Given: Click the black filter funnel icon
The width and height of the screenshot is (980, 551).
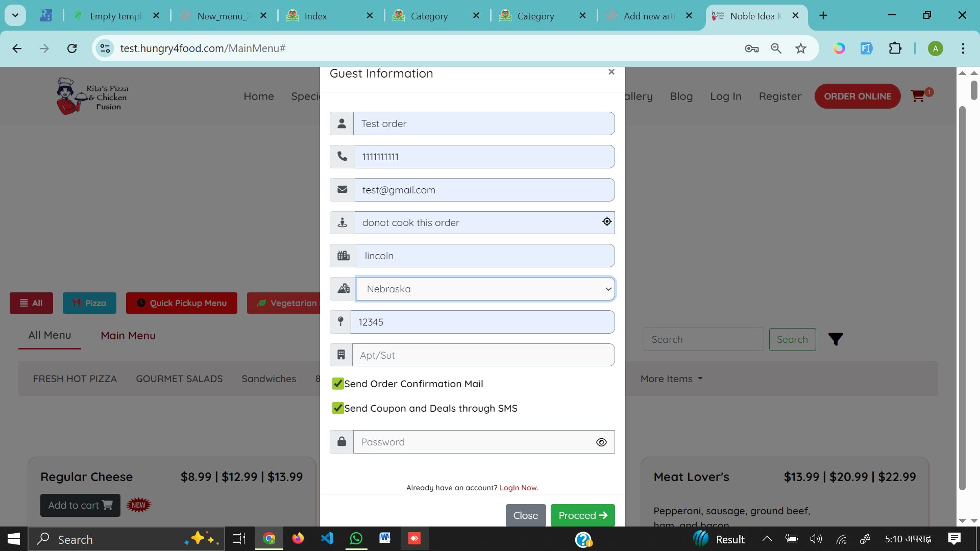Looking at the screenshot, I should 835,339.
